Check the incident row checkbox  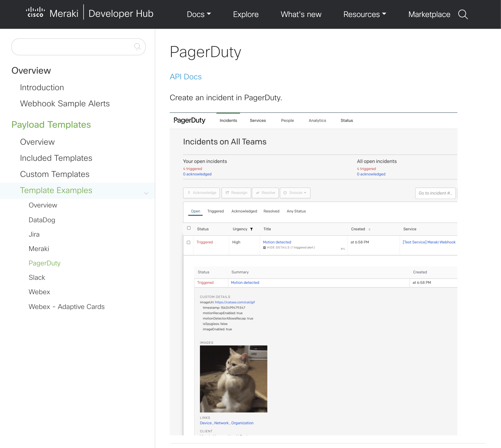(188, 242)
